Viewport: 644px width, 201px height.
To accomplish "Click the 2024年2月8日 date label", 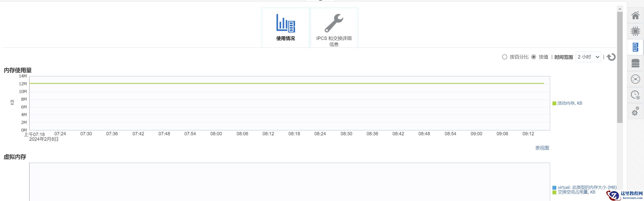I will pos(44,139).
